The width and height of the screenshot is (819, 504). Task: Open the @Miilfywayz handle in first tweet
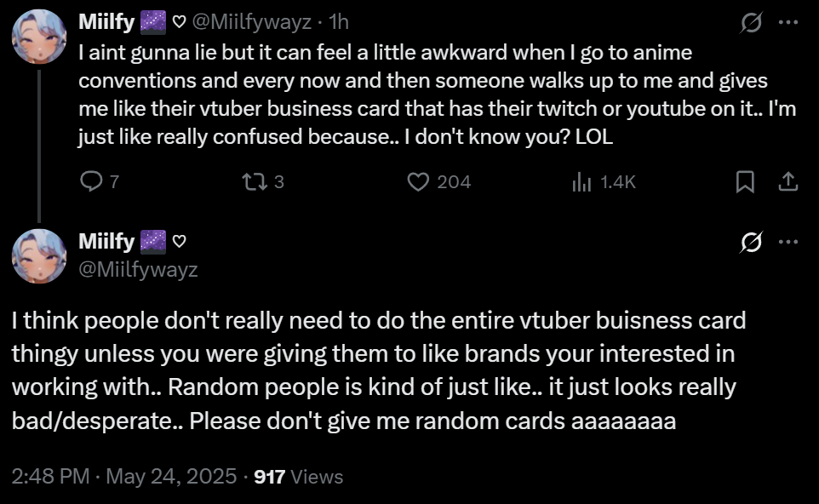click(252, 20)
